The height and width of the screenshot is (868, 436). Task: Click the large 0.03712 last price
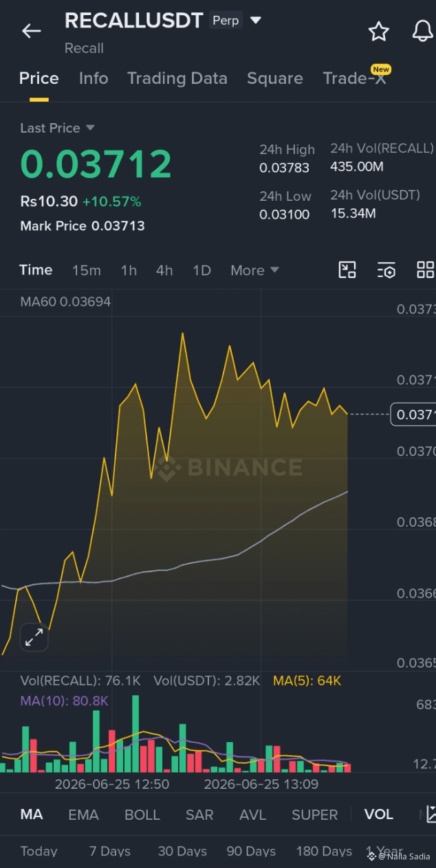[96, 164]
